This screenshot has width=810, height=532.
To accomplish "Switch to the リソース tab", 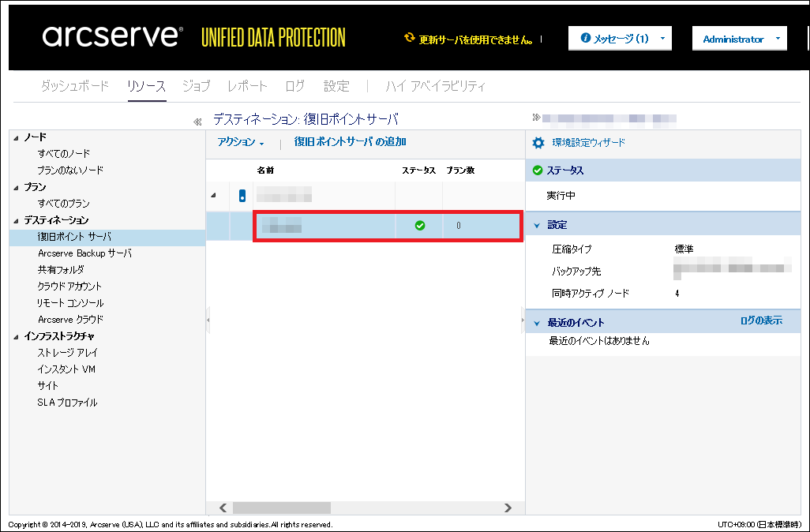I will pyautogui.click(x=147, y=86).
